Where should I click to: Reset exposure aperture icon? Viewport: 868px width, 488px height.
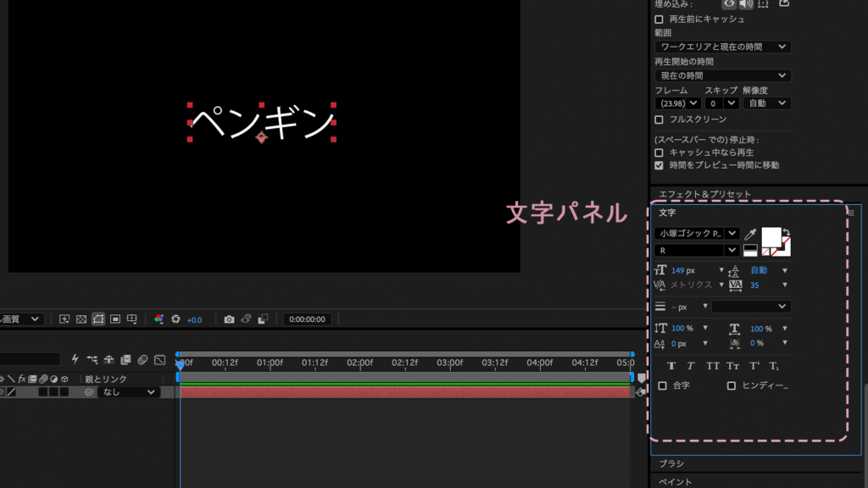pos(175,319)
